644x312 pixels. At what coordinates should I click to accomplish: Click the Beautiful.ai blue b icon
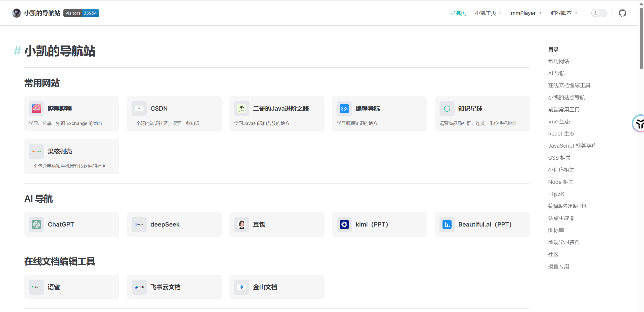(x=447, y=225)
